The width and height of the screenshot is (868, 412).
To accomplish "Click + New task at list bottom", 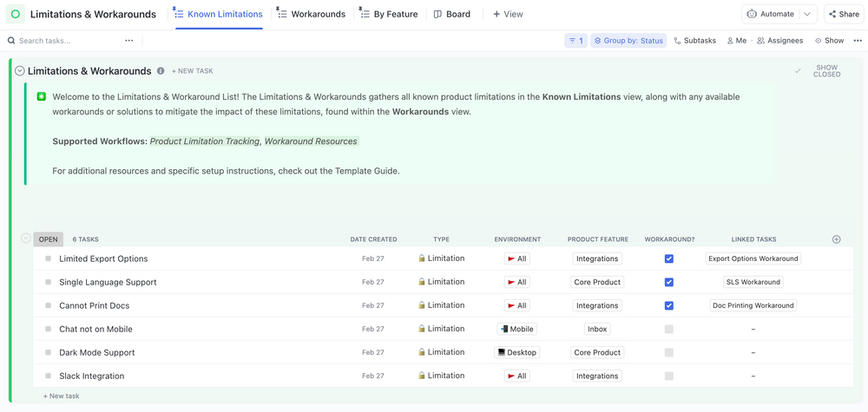I will click(61, 396).
